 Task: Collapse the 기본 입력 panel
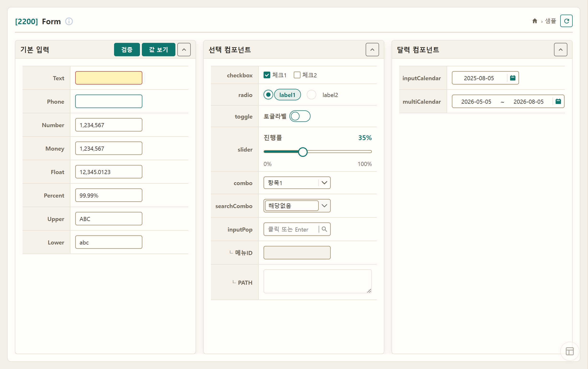(184, 50)
